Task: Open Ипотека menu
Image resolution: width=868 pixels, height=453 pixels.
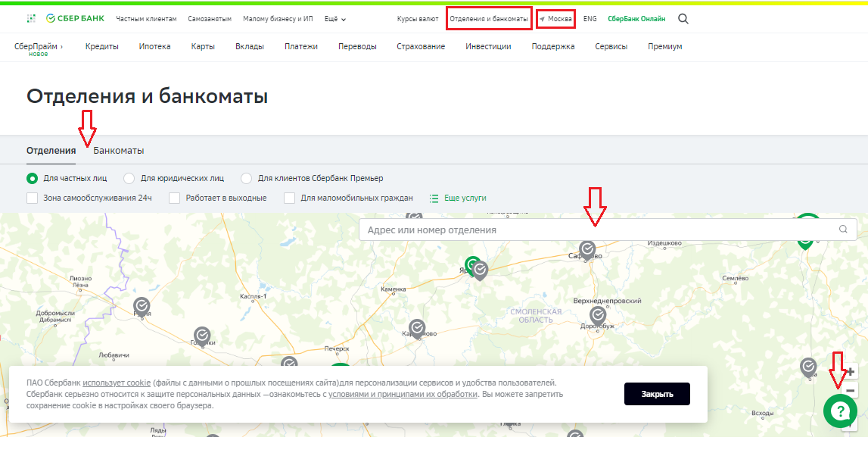Action: [x=154, y=46]
